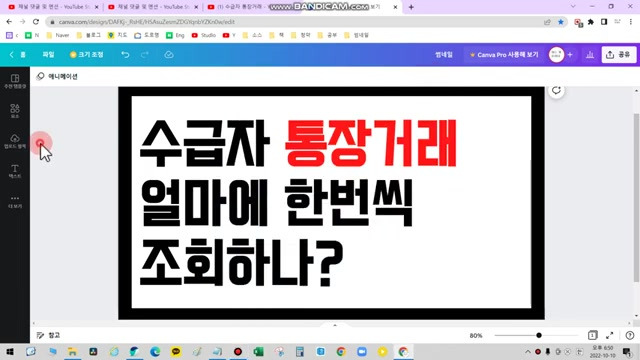Screen dimensions: 640x360
Task: Open 크기 조정 (Resize) option
Action: pos(87,55)
